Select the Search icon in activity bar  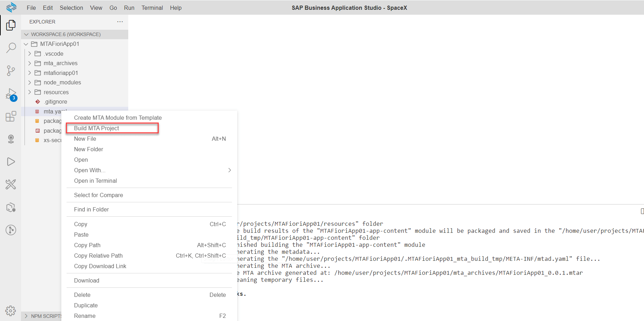pyautogui.click(x=11, y=48)
